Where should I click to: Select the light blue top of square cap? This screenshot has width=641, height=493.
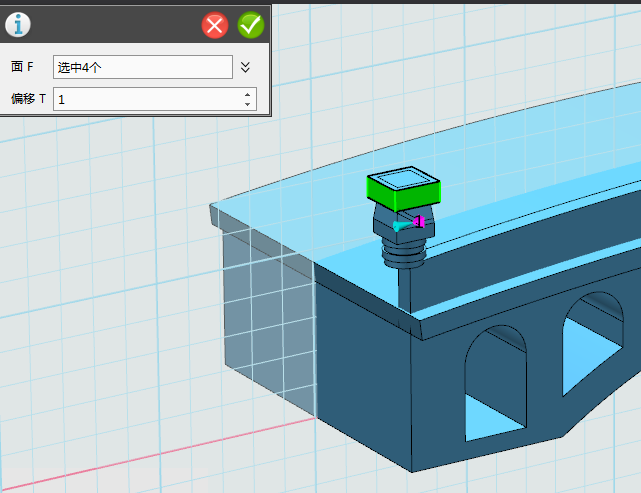coord(406,179)
